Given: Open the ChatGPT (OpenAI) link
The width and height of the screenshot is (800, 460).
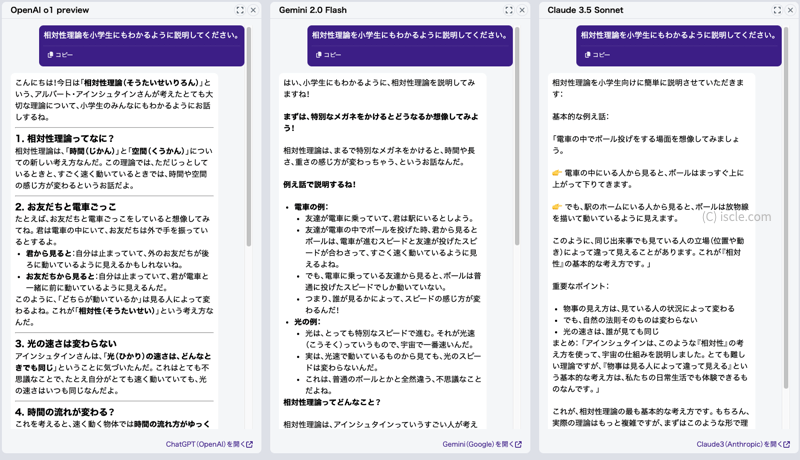Looking at the screenshot, I should click(209, 444).
